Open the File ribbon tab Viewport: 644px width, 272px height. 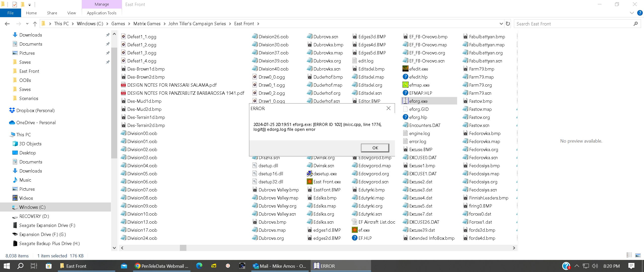click(x=11, y=13)
